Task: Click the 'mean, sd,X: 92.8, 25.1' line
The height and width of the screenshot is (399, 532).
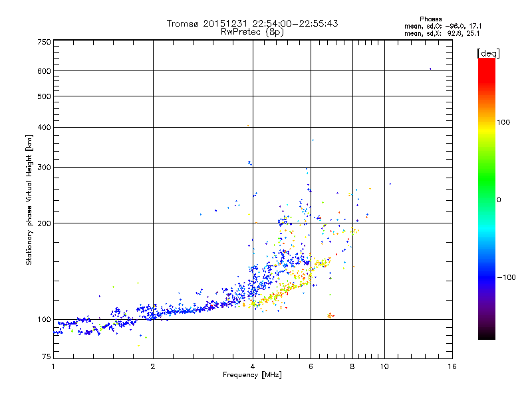Action: point(442,34)
